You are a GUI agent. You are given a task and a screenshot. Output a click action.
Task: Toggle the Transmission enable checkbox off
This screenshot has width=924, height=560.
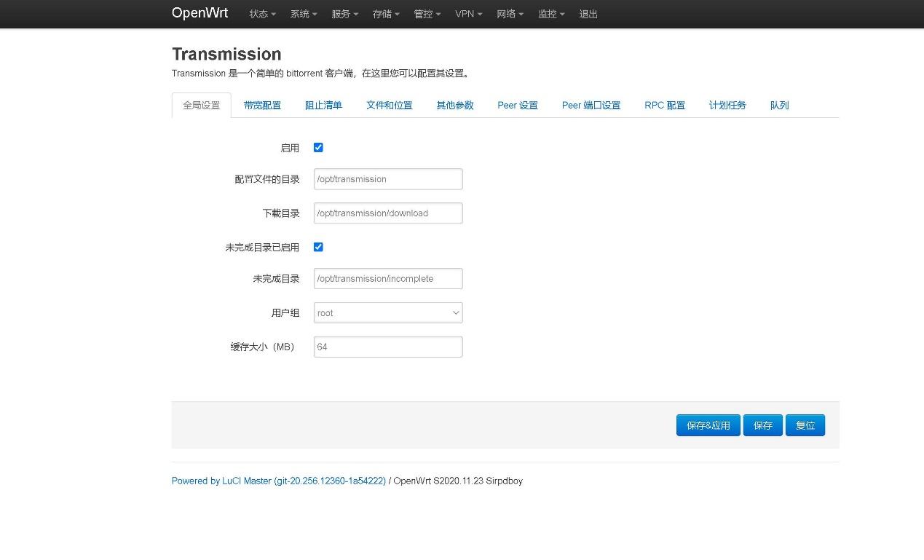click(318, 147)
